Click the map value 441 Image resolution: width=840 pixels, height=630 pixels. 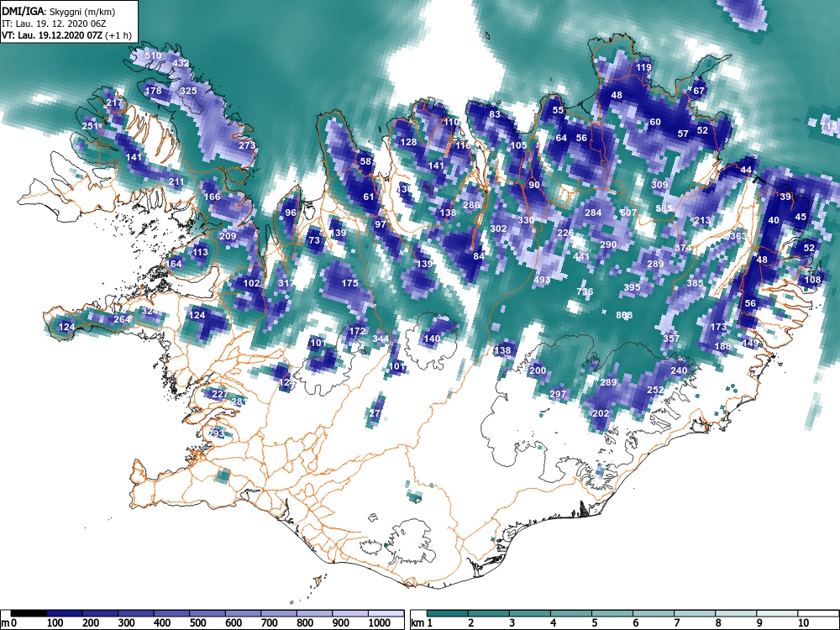581,255
